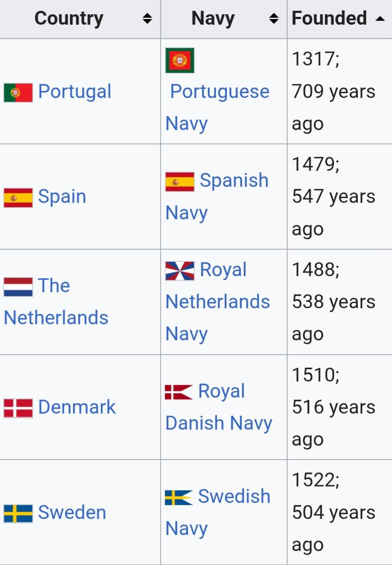Click the Portugal flag icon in the Country column
392x565 pixels.
[x=18, y=92]
